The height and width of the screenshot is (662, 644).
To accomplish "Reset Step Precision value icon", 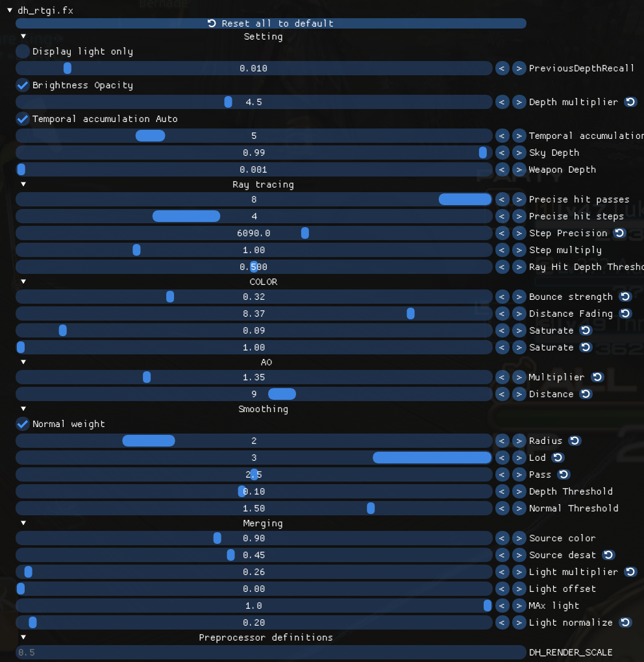I will click(x=619, y=233).
